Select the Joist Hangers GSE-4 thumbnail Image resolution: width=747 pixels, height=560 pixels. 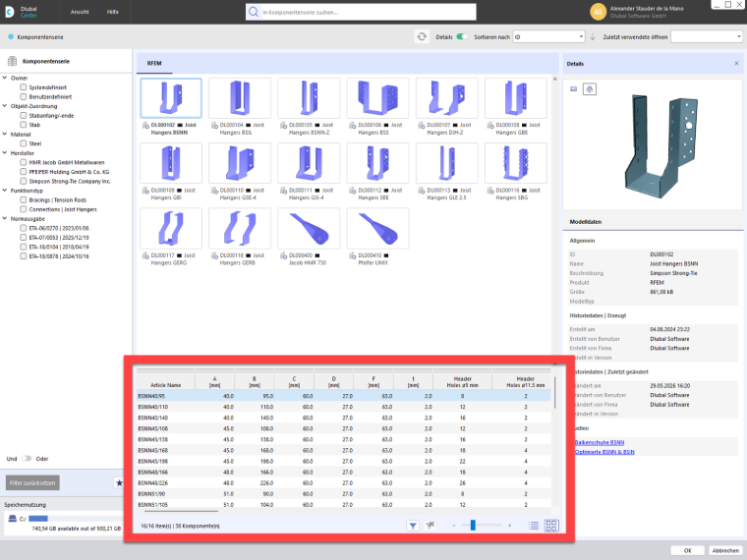coord(240,163)
